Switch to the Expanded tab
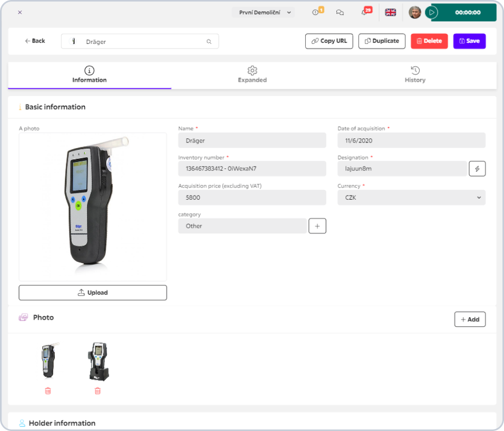The image size is (504, 431). click(x=253, y=75)
